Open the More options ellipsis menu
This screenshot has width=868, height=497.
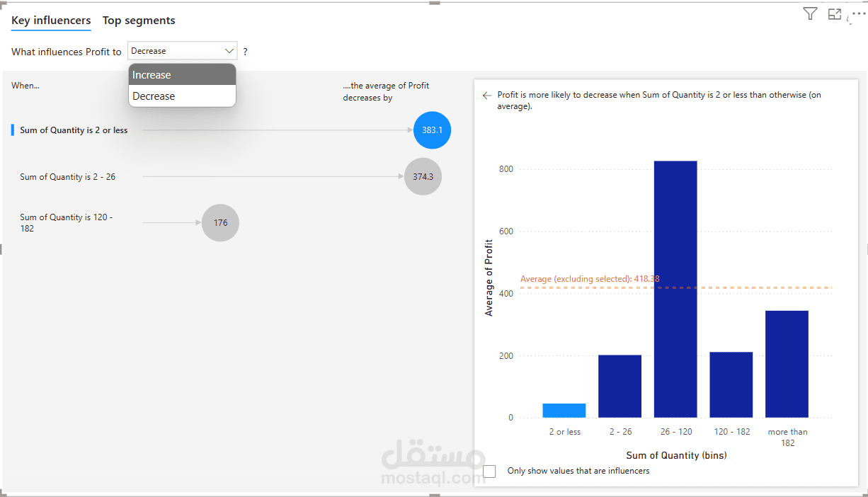pos(857,13)
